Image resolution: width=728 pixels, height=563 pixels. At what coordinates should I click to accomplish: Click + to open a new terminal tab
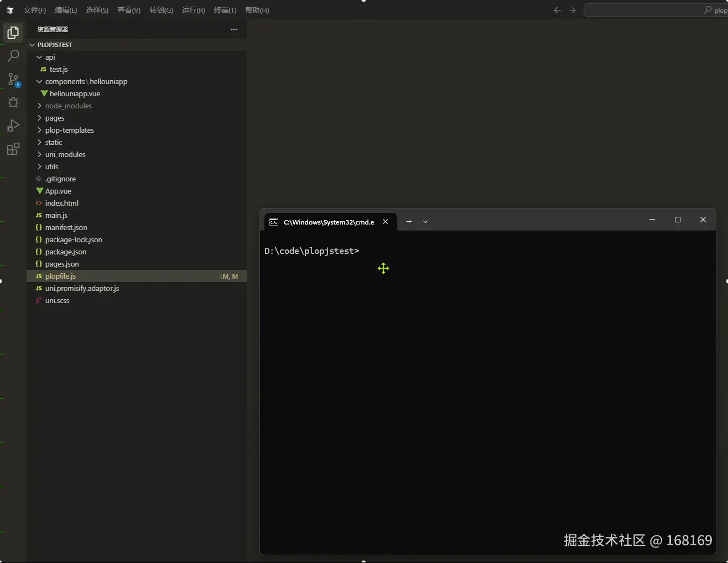click(409, 221)
